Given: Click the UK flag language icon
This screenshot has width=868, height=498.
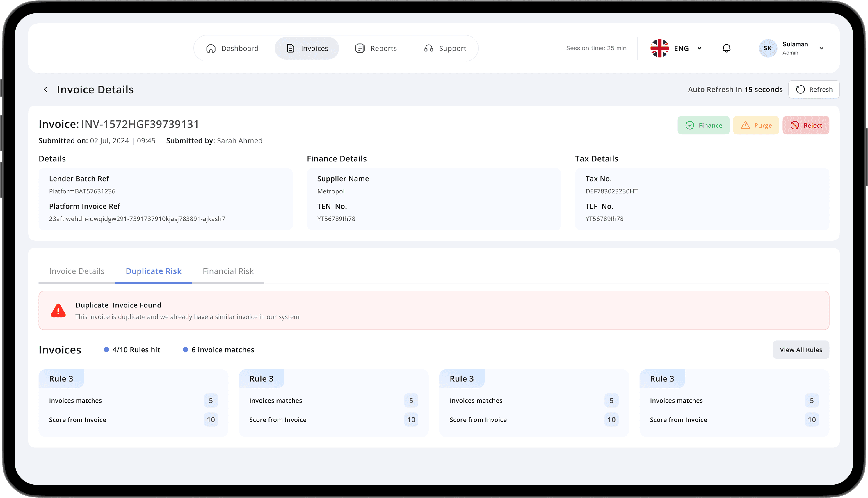Looking at the screenshot, I should pyautogui.click(x=659, y=48).
